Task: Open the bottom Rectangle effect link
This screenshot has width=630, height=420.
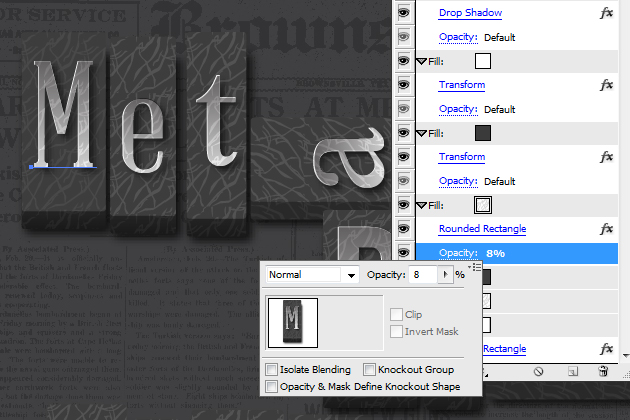Action: click(504, 349)
